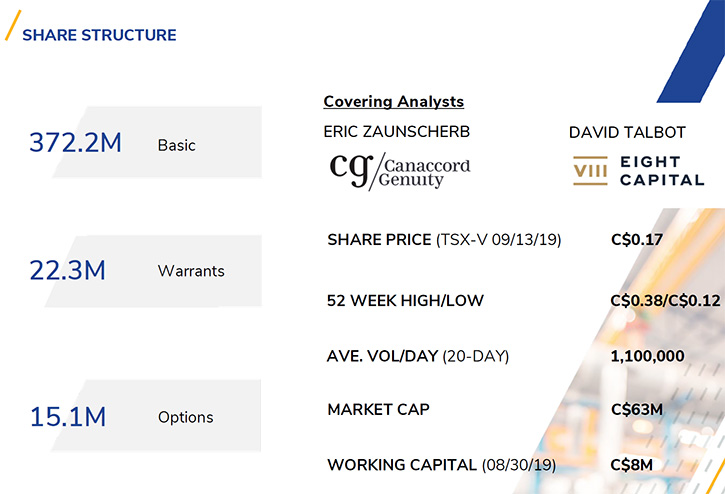Click the Warrants label
The width and height of the screenshot is (725, 494).
click(191, 271)
